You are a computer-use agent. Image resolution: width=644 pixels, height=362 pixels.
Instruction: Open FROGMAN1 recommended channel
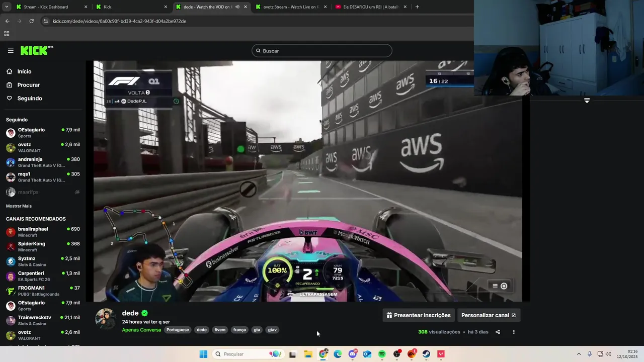tap(43, 291)
